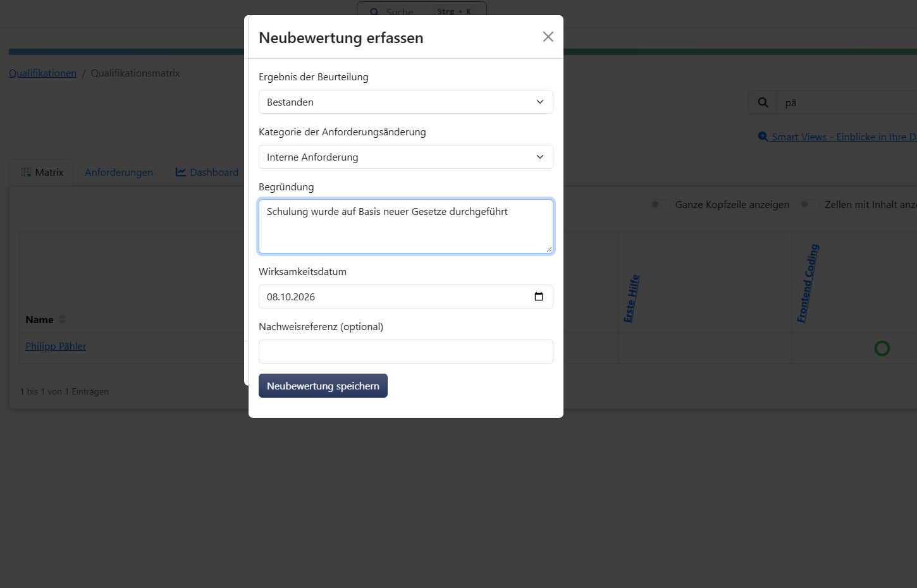Viewport: 917px width, 588px height.
Task: Open the Erste Hilfe column header link
Action: pyautogui.click(x=632, y=298)
